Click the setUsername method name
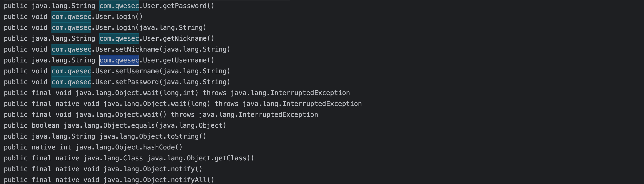 coord(137,71)
